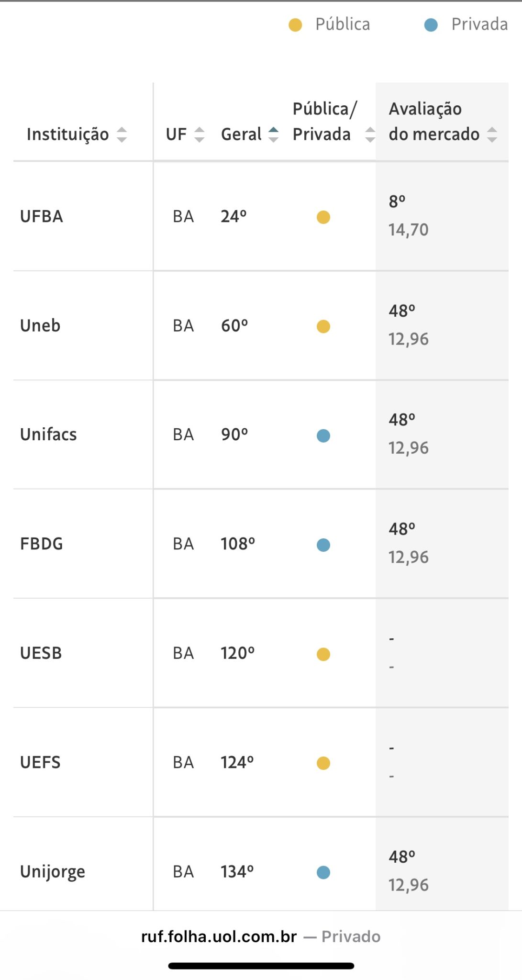Image resolution: width=522 pixels, height=980 pixels.
Task: Select the FBDG institution name
Action: pyautogui.click(x=42, y=544)
